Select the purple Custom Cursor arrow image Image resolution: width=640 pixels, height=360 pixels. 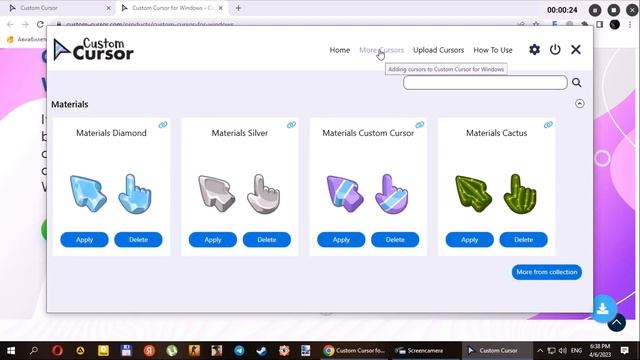tap(345, 193)
